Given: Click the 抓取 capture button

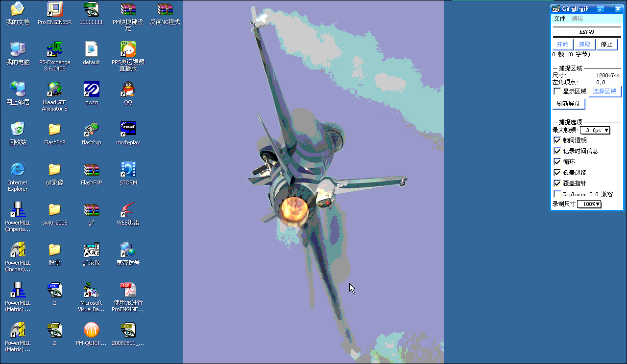Looking at the screenshot, I should coord(585,45).
